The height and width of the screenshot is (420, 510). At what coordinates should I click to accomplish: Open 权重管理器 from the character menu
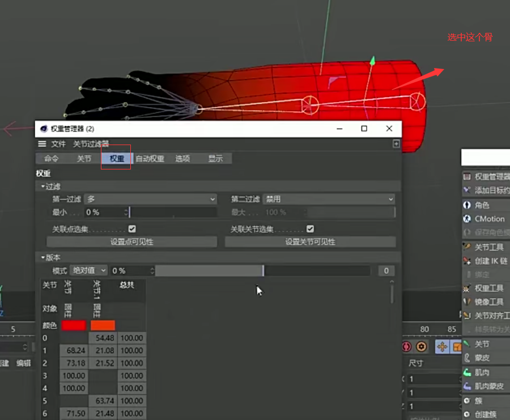486,177
